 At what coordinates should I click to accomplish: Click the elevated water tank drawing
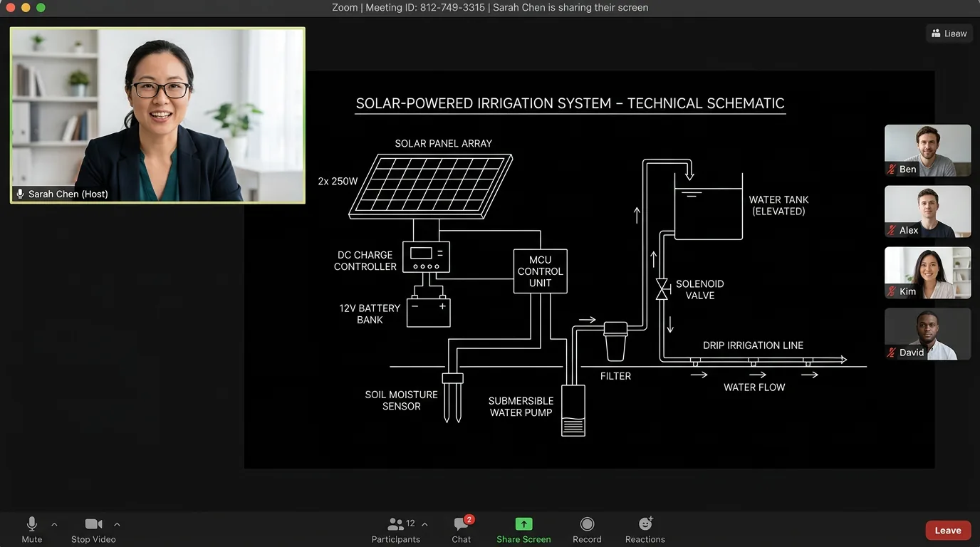click(x=709, y=206)
